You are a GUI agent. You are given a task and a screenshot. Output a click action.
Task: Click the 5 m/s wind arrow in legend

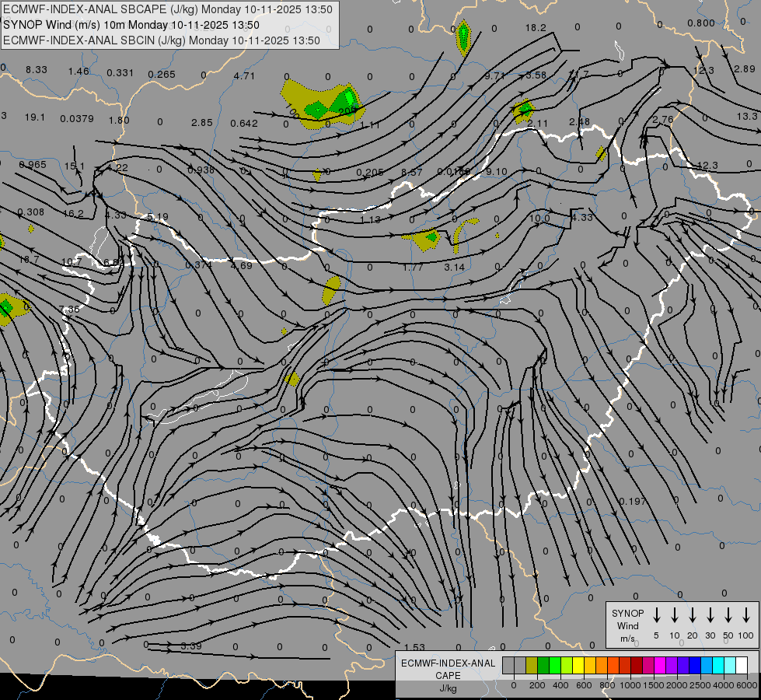click(656, 615)
